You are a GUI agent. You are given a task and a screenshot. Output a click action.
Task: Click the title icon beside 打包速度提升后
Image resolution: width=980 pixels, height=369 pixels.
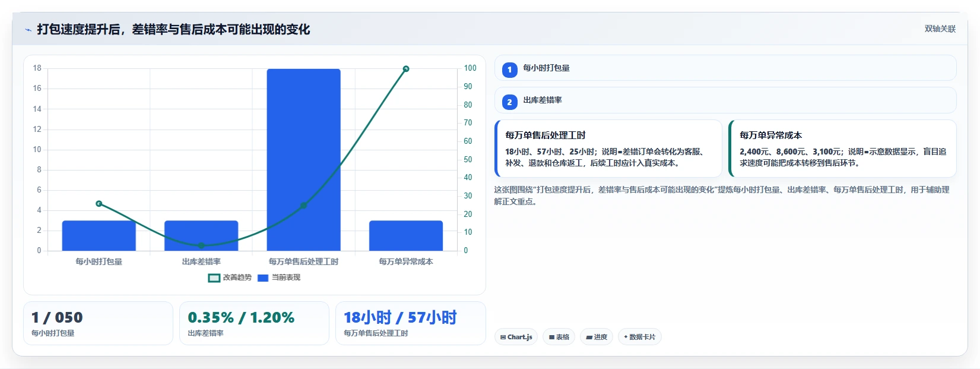[28, 30]
